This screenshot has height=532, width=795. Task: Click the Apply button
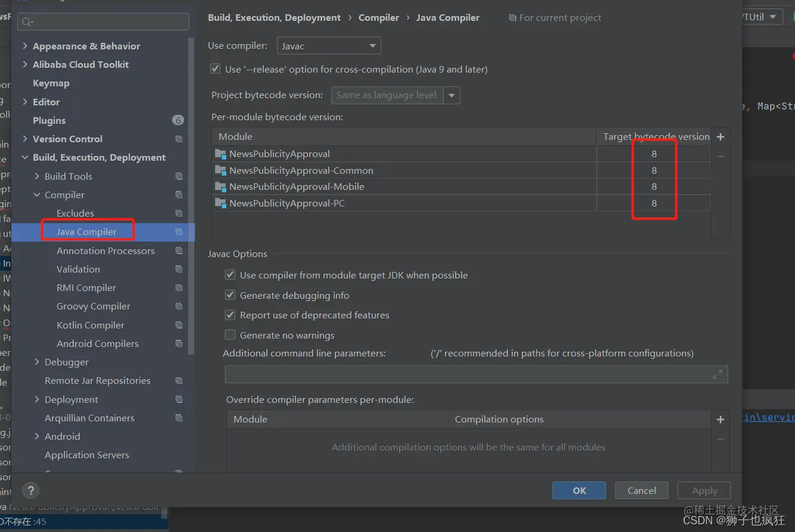pos(704,490)
